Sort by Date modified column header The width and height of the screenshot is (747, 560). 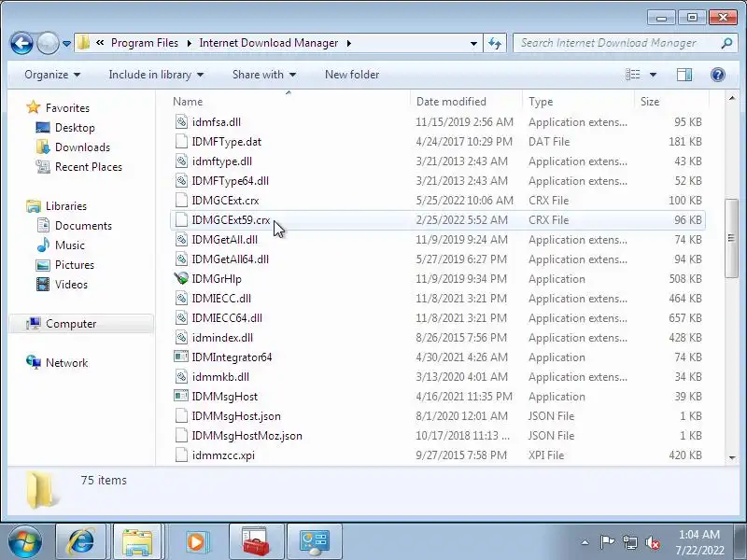click(451, 102)
